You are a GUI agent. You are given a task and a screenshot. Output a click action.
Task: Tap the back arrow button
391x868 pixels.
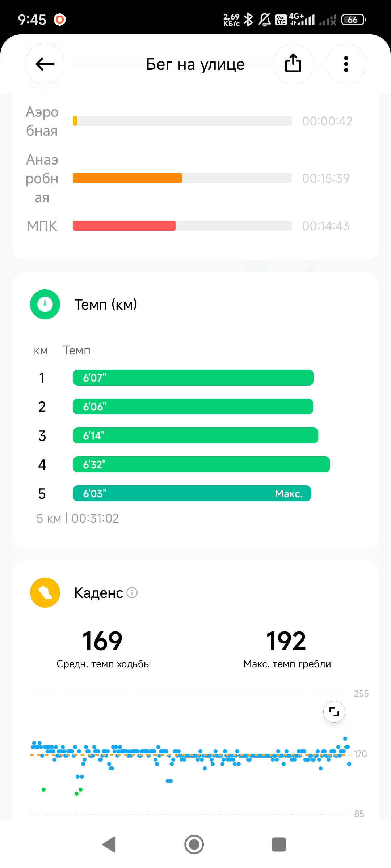(45, 64)
